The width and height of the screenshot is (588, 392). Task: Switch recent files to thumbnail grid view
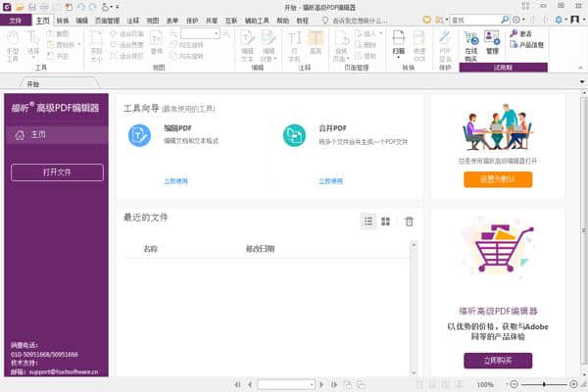click(386, 222)
